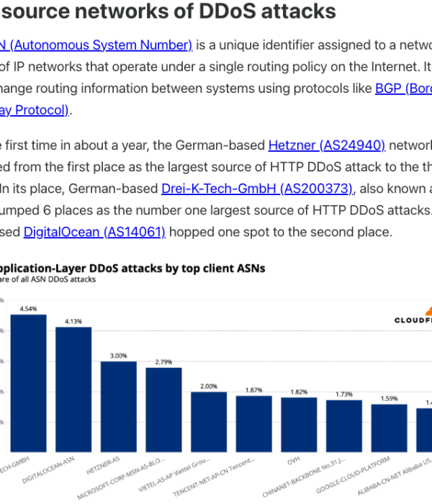The width and height of the screenshot is (432, 504).
Task: Click the DigitalOcean (AS14061) link
Action: coord(94,232)
